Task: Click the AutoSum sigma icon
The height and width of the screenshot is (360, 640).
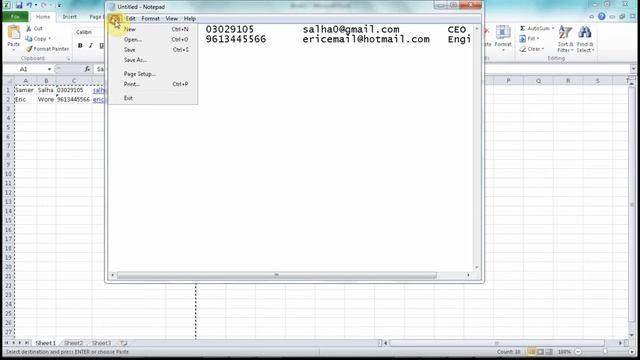Action: click(x=522, y=29)
